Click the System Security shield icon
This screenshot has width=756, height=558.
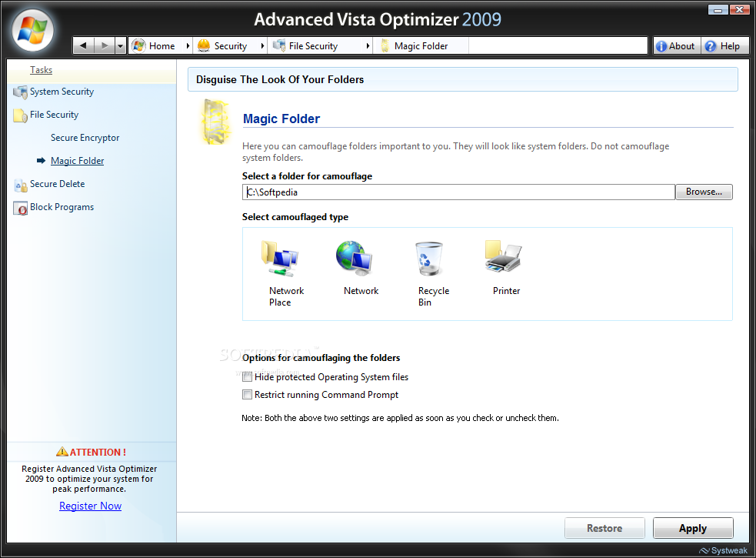pyautogui.click(x=20, y=92)
